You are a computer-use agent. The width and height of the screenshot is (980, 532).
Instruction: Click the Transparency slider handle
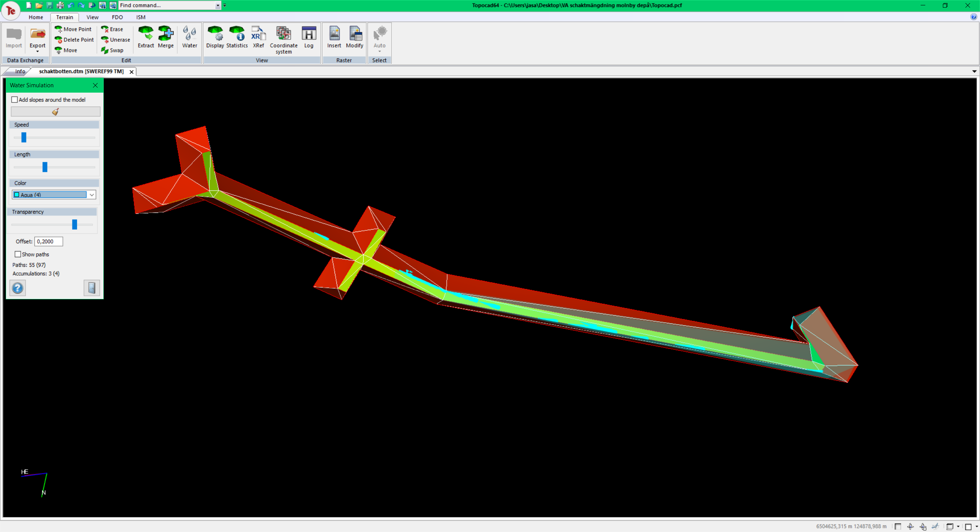point(75,224)
